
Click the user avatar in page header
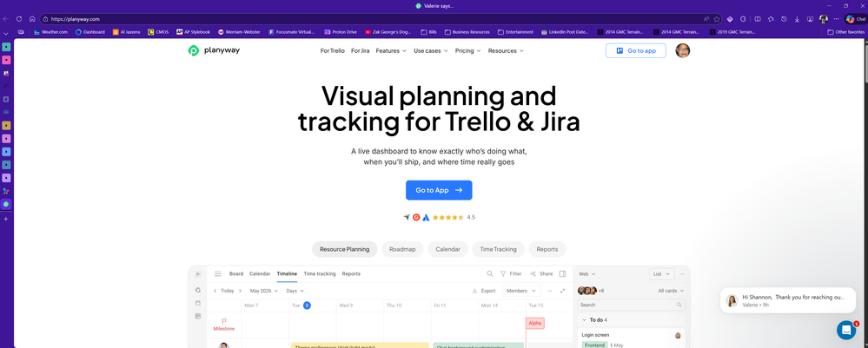[x=683, y=50]
